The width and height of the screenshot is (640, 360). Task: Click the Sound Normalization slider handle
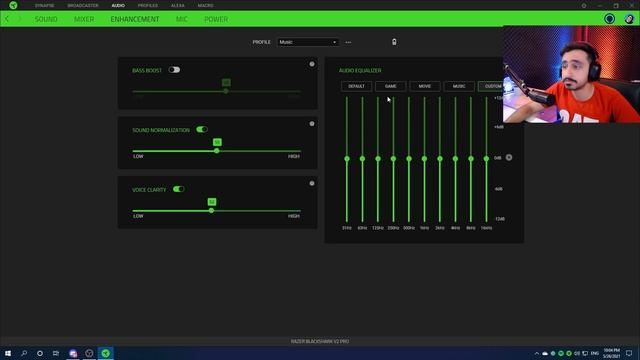point(217,151)
